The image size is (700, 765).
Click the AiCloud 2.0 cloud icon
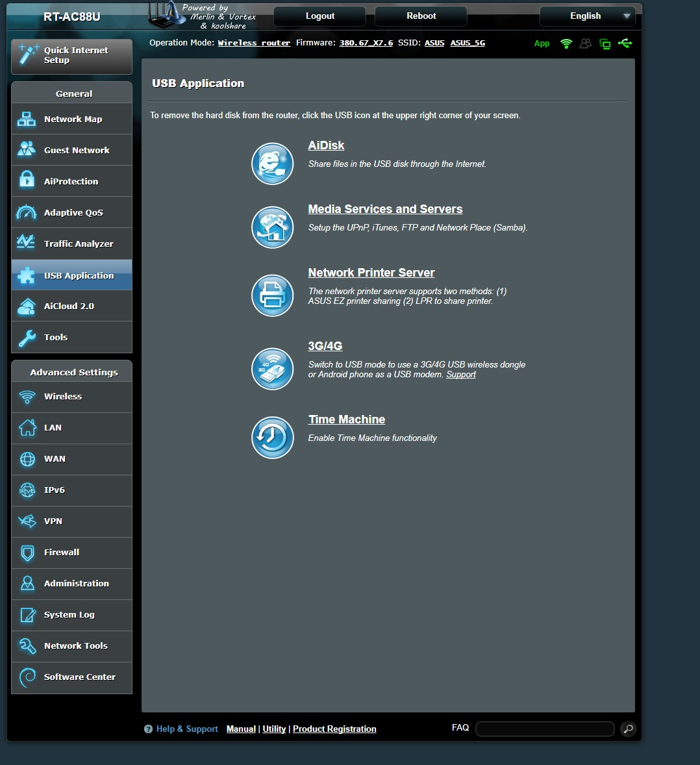tap(27, 307)
